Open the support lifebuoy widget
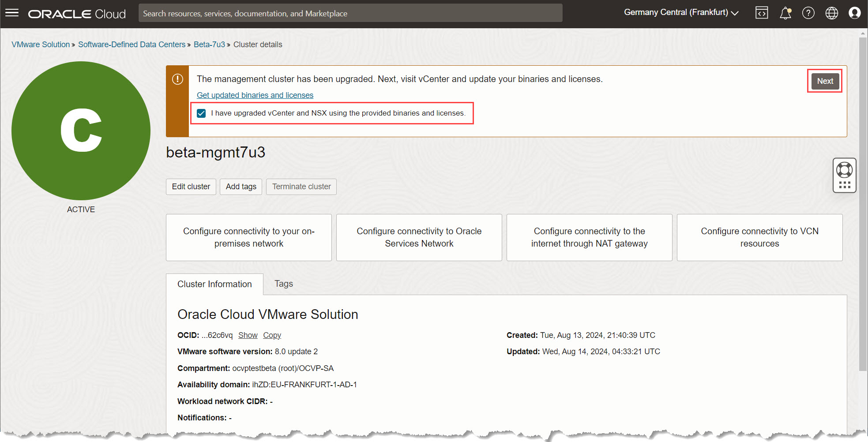Screen dimensions: 868x442 point(845,175)
